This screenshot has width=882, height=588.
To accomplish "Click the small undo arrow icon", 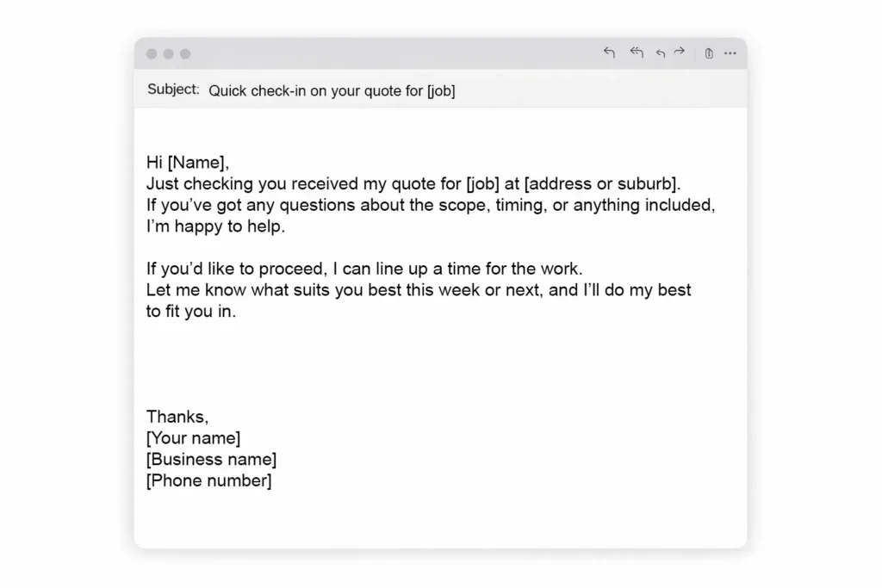I will point(661,53).
